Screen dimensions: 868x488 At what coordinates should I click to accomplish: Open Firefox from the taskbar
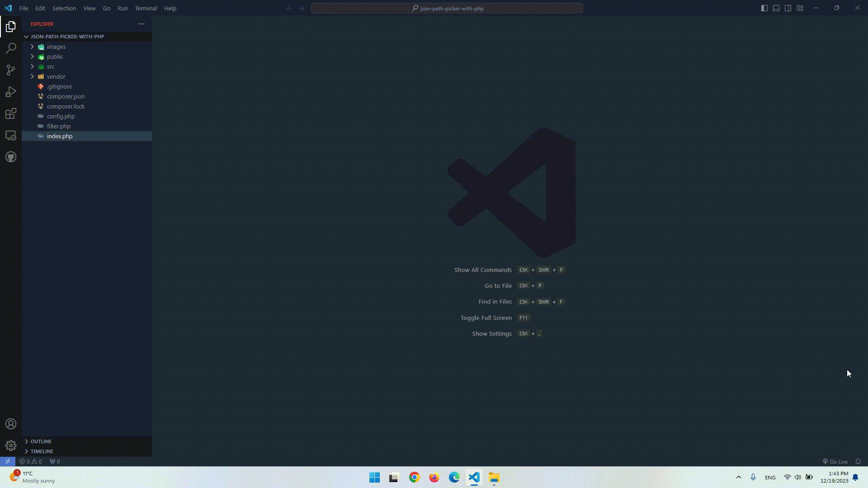[434, 478]
